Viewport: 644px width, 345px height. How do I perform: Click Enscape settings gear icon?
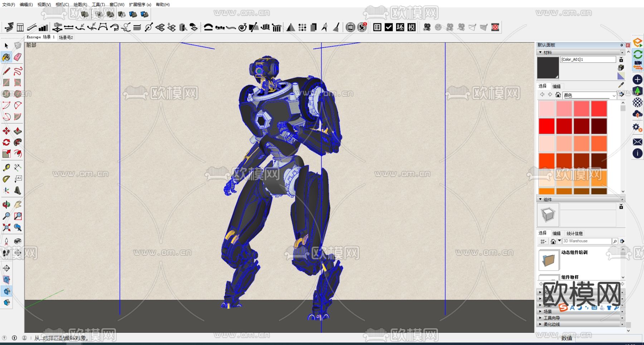coord(637,127)
